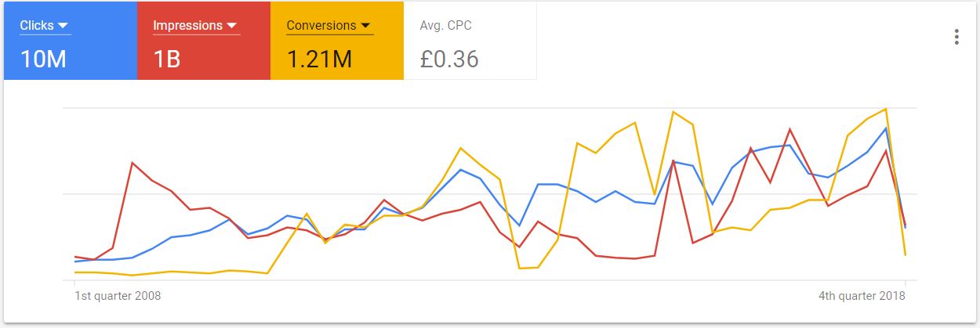Click the red impressions peak near 2009
The height and width of the screenshot is (328, 980).
coord(132,163)
